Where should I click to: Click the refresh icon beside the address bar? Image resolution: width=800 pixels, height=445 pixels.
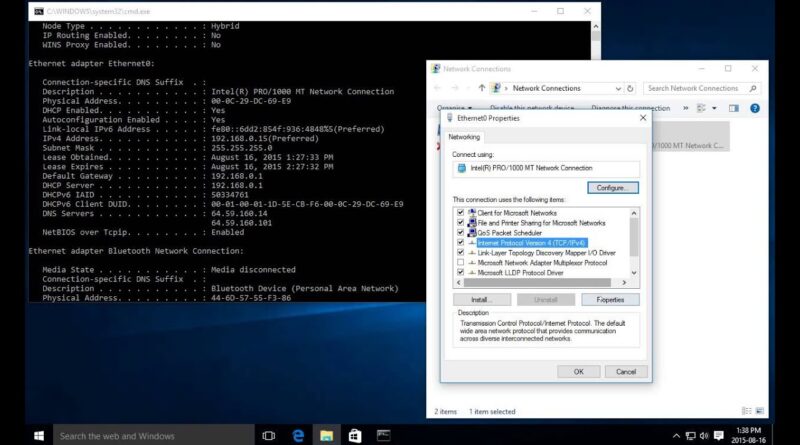click(x=630, y=88)
